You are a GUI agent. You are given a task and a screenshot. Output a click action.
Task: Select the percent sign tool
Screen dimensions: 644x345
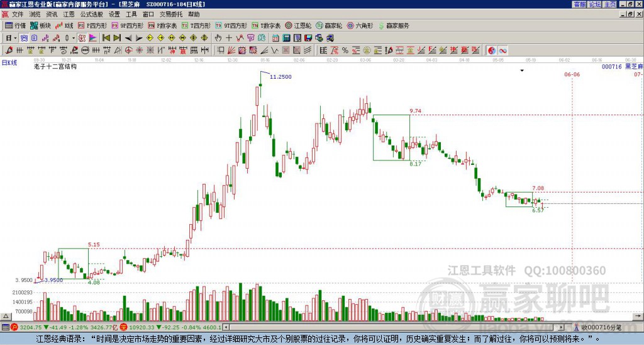coord(345,50)
